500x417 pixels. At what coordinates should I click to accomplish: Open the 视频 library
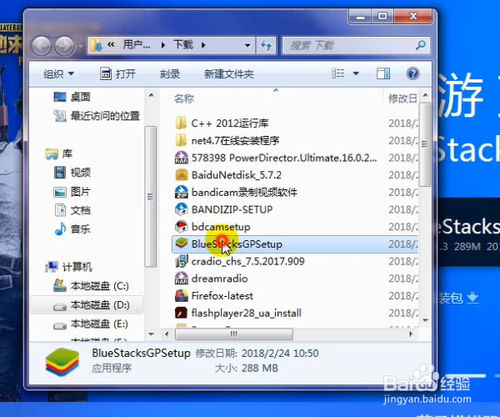click(80, 173)
